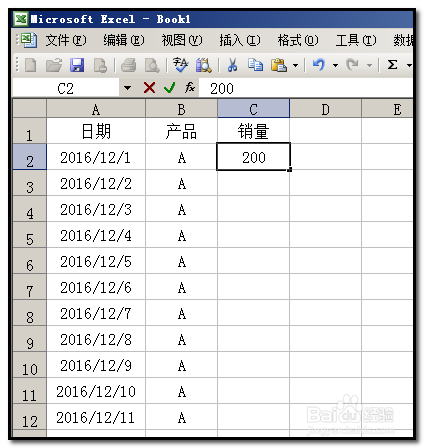The image size is (424, 448).
Task: Click the Redo icon
Action: coord(352,65)
